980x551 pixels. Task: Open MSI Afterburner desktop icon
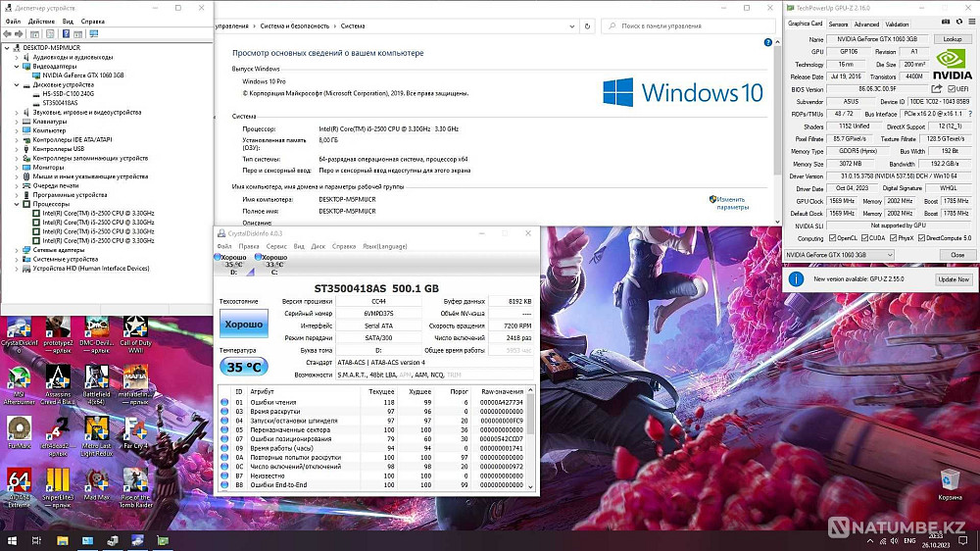pos(20,384)
